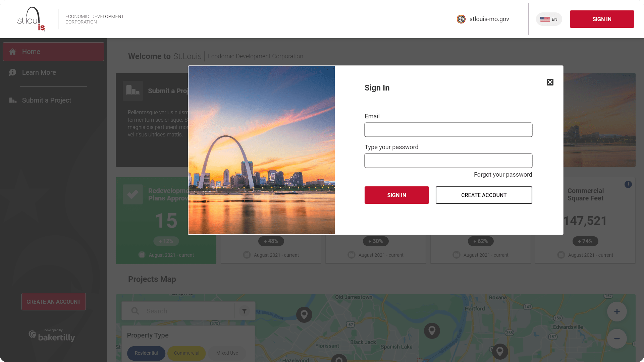Screen dimensions: 644x362
Task: Click the St. Louis logo
Action: [x=31, y=19]
